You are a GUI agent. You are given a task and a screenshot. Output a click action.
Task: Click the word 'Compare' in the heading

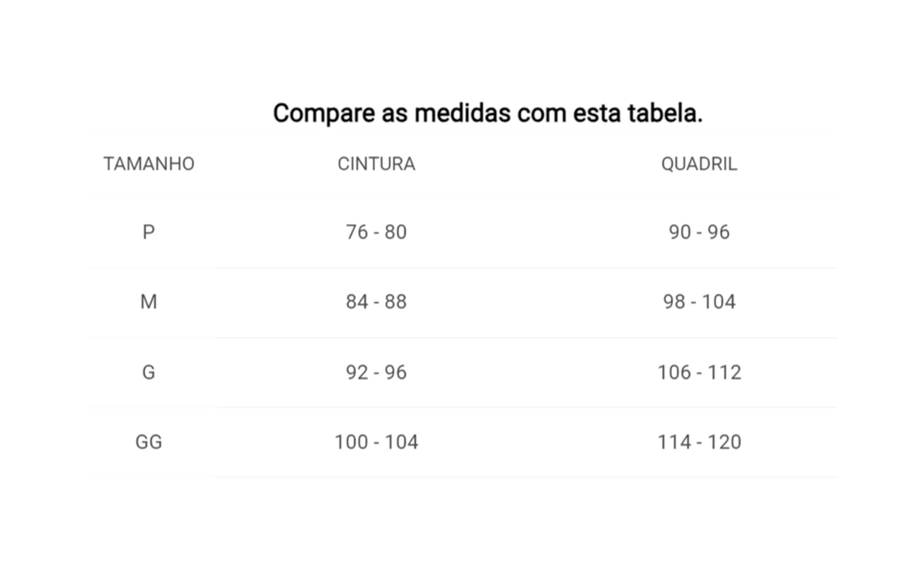(x=324, y=115)
